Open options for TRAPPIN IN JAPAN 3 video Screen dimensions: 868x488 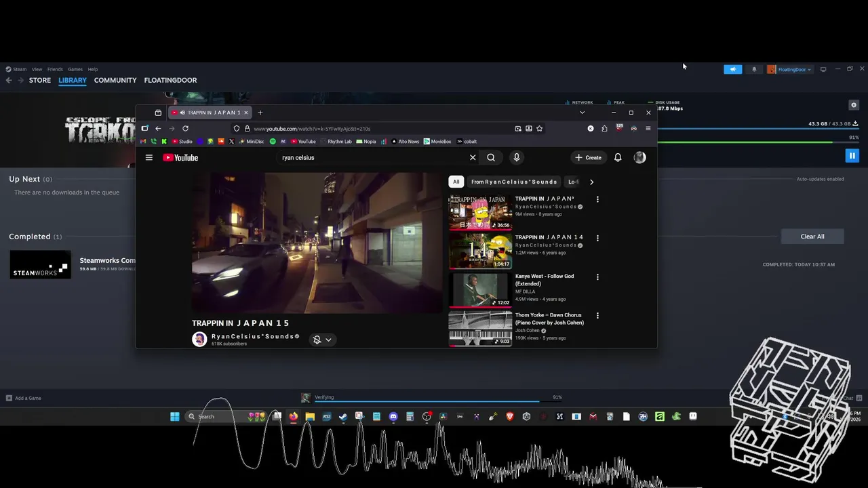point(597,199)
